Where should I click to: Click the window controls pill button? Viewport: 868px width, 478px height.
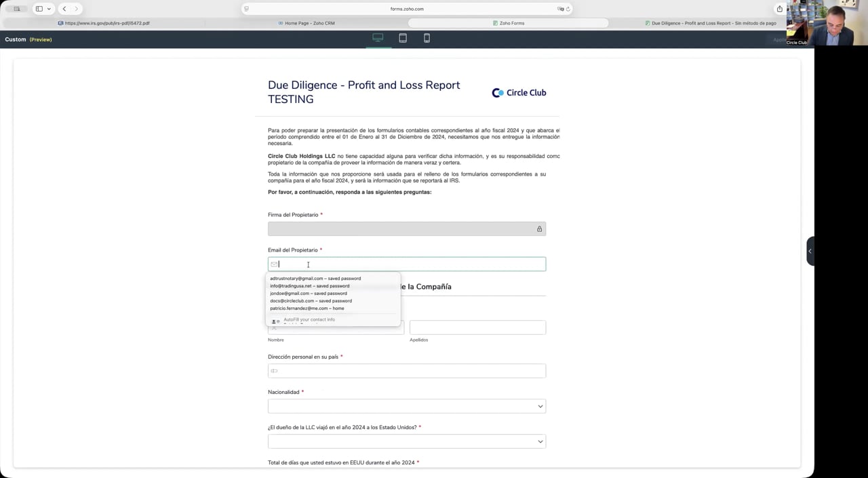click(x=17, y=9)
